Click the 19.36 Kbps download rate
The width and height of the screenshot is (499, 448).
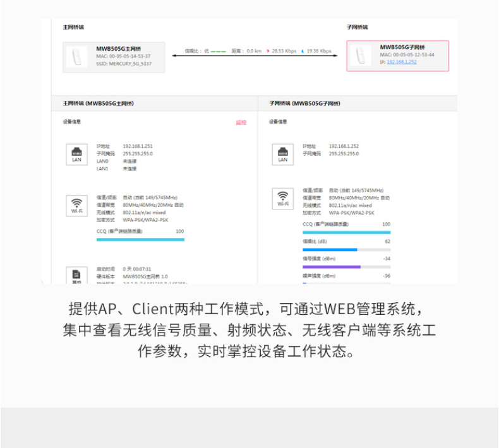coord(319,51)
